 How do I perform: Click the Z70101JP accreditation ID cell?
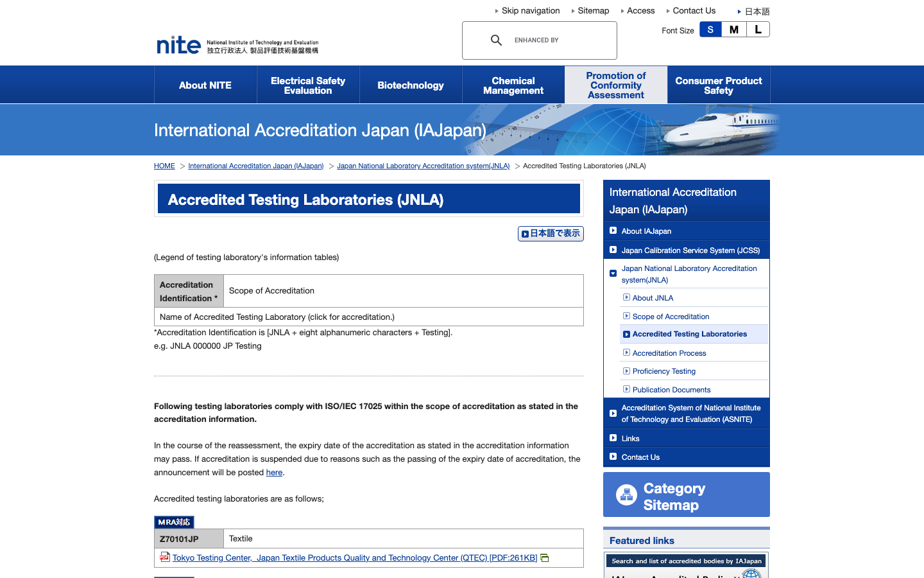pos(189,538)
